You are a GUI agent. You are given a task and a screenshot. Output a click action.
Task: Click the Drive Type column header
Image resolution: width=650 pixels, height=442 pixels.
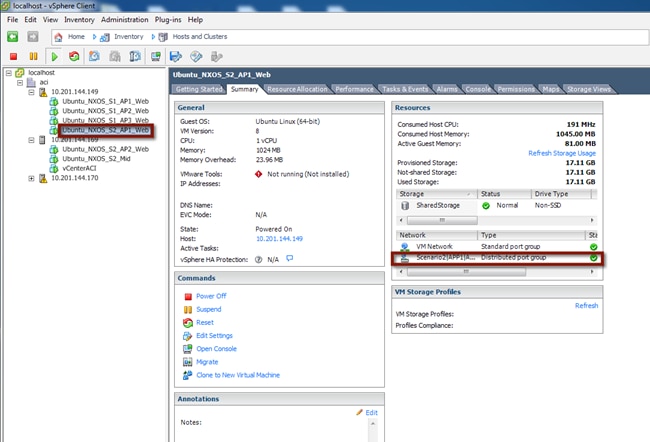click(x=561, y=194)
